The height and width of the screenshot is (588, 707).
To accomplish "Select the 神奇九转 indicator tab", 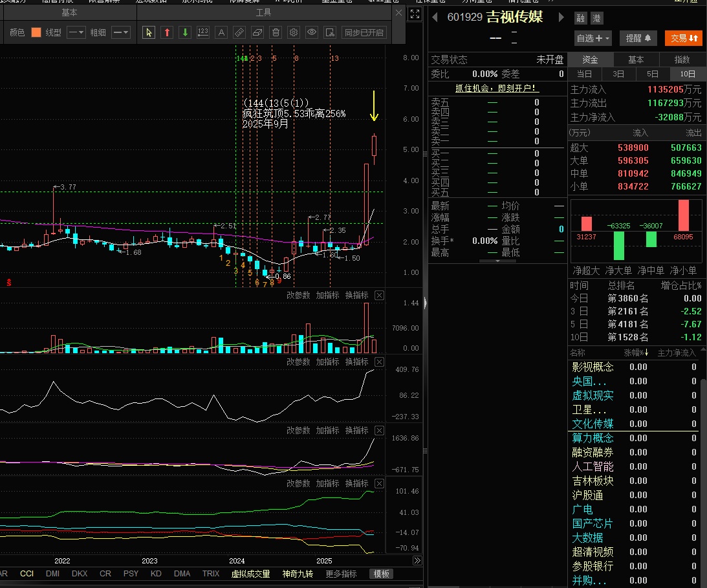I will coord(298,574).
